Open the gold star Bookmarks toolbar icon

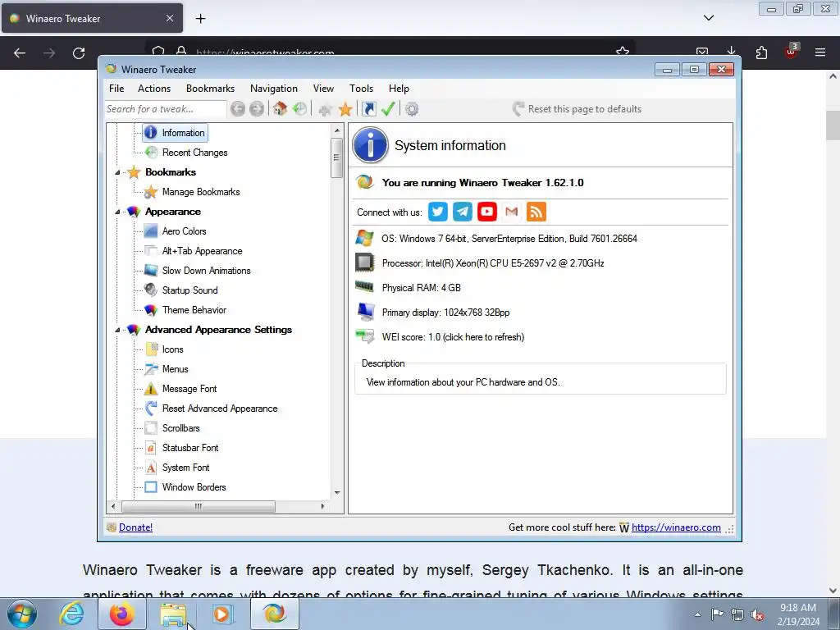345,109
